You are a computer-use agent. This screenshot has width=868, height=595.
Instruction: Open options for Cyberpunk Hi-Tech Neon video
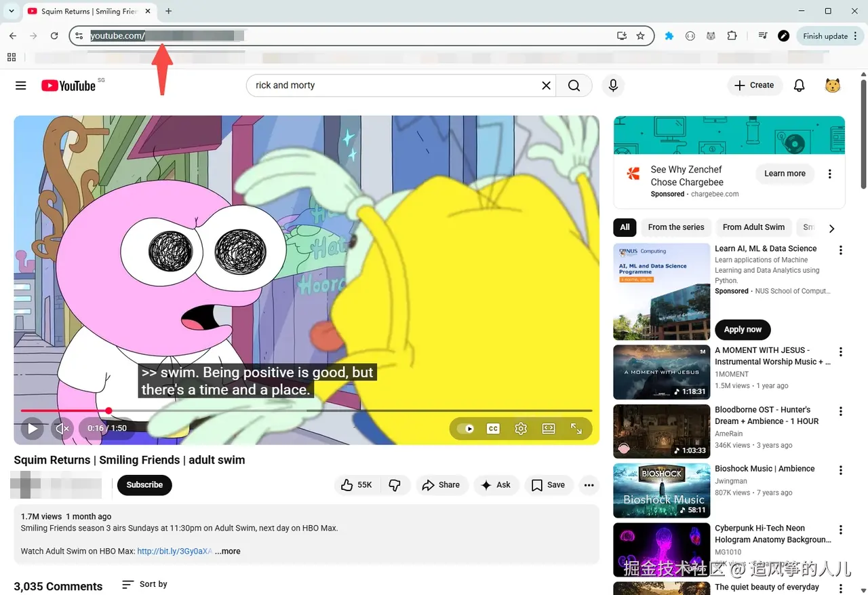click(841, 530)
